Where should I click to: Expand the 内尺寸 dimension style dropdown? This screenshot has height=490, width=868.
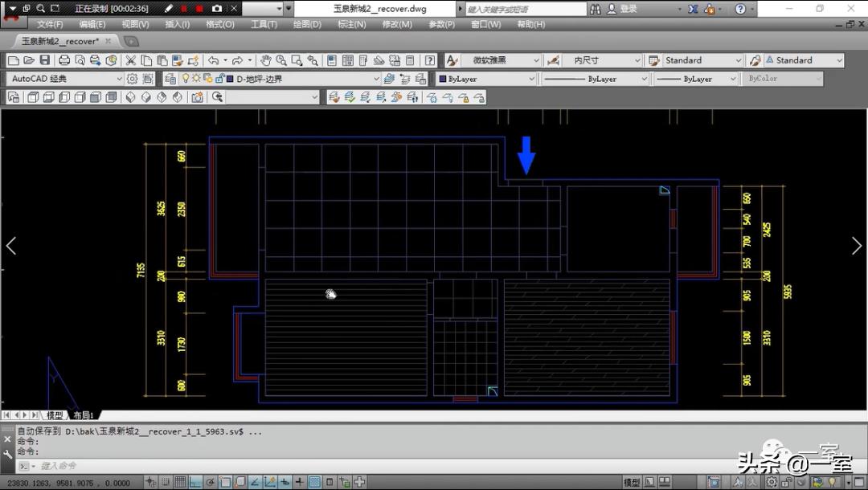[637, 60]
